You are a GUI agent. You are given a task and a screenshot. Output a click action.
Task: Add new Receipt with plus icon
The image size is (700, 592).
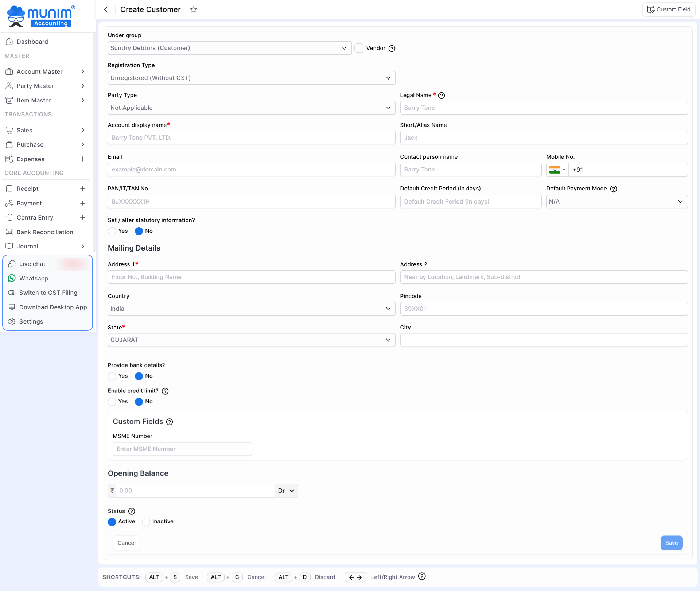pyautogui.click(x=83, y=189)
